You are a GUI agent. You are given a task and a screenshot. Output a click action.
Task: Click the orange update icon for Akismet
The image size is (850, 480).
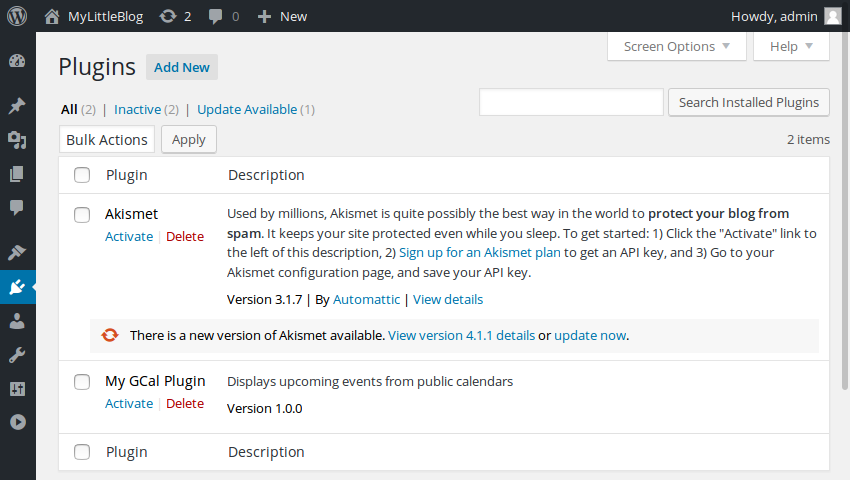click(x=110, y=335)
